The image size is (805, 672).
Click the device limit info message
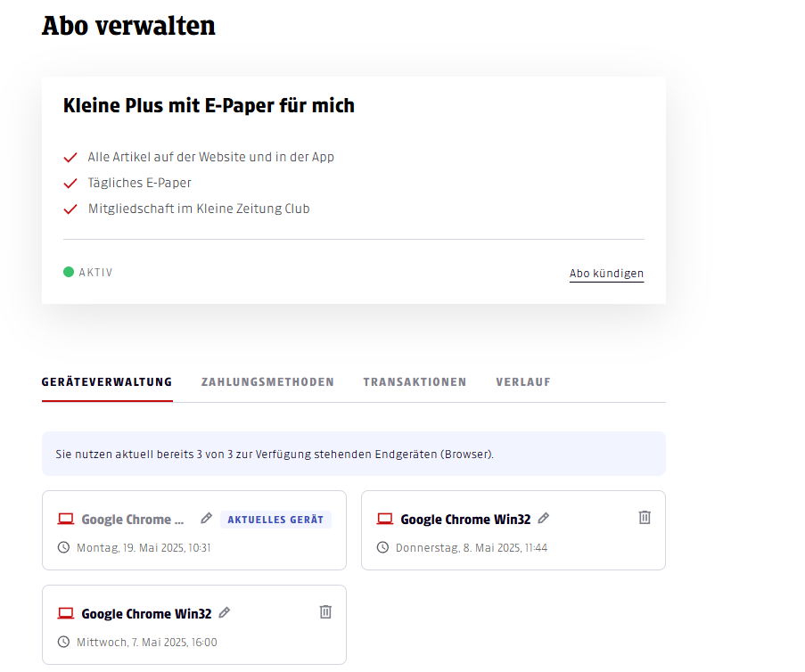354,454
